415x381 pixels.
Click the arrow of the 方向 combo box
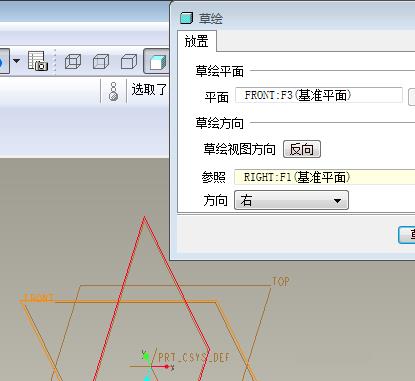pyautogui.click(x=337, y=201)
